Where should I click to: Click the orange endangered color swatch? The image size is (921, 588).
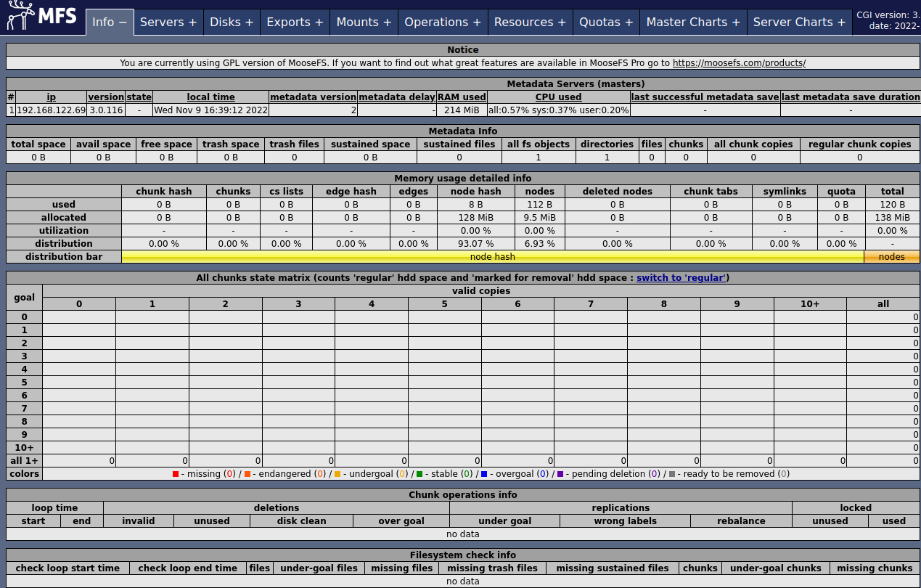click(247, 474)
